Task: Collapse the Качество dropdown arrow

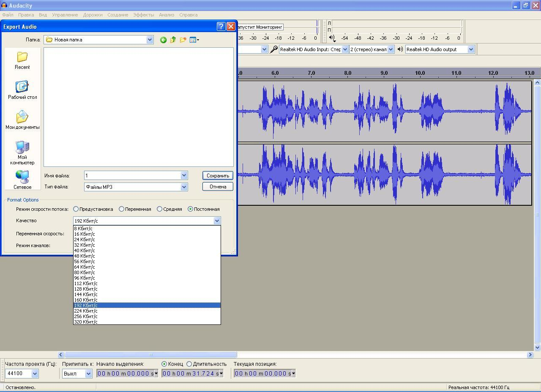Action: click(217, 220)
